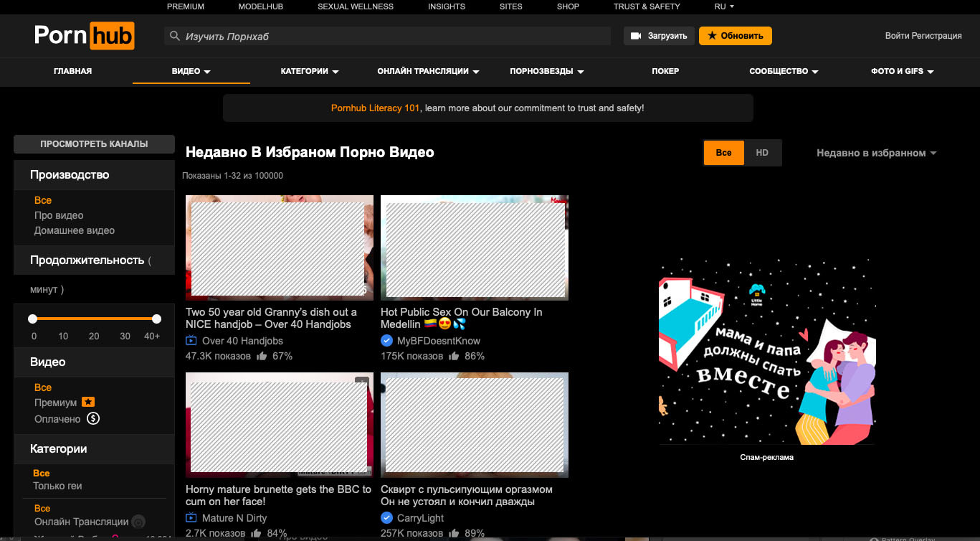Open the Mature N Dirty channel link
The width and height of the screenshot is (980, 541).
(234, 518)
